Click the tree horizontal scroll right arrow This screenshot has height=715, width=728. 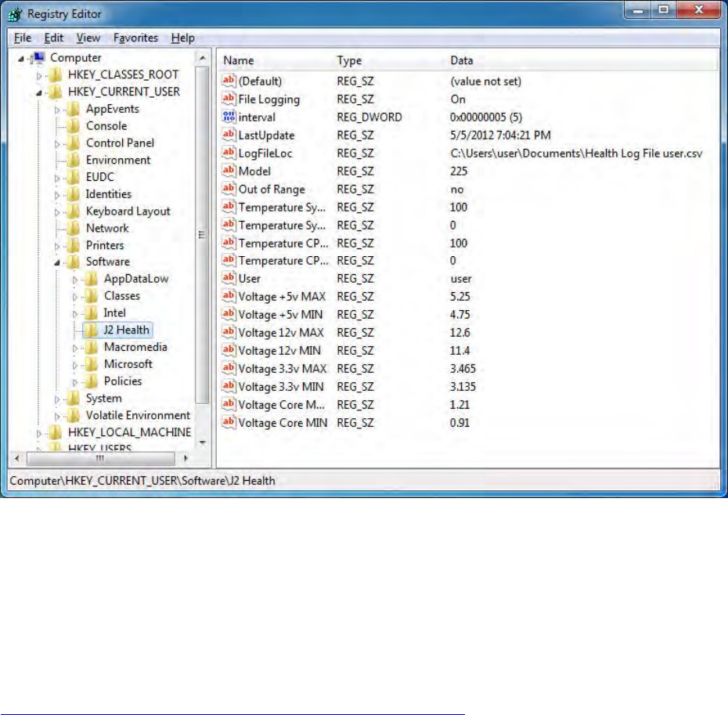[x=186, y=459]
